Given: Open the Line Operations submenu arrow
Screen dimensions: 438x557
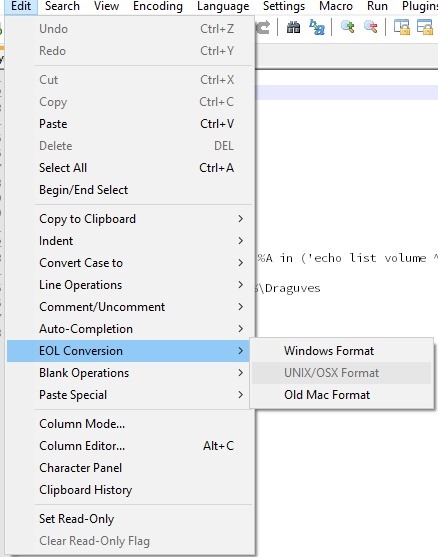Looking at the screenshot, I should coord(240,285).
